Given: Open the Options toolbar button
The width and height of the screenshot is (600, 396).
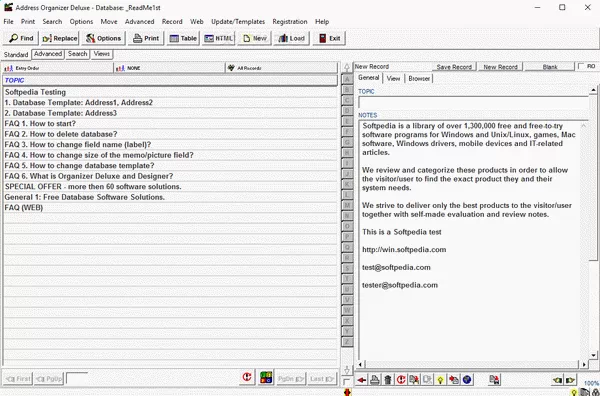Looking at the screenshot, I should tap(103, 38).
